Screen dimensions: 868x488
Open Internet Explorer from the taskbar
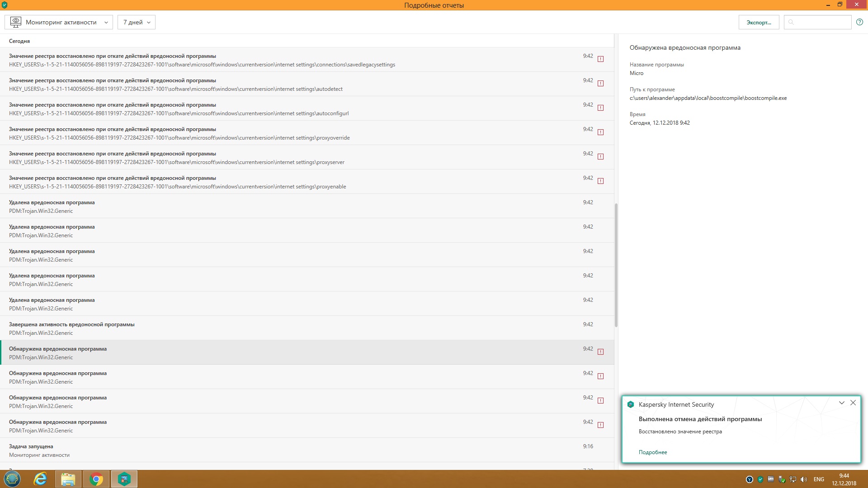(x=40, y=479)
